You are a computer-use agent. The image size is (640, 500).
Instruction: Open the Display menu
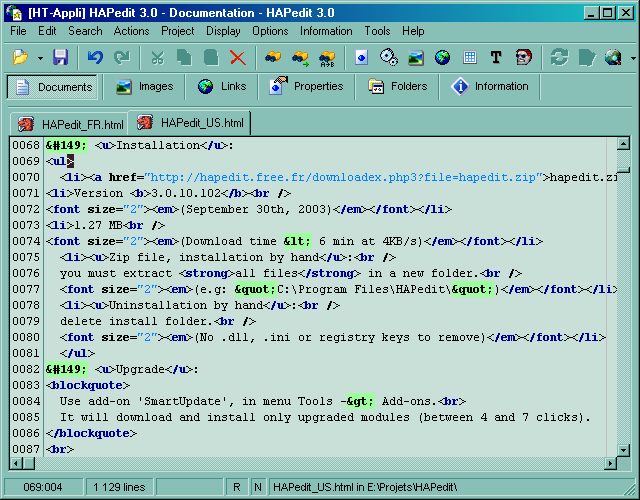click(223, 31)
